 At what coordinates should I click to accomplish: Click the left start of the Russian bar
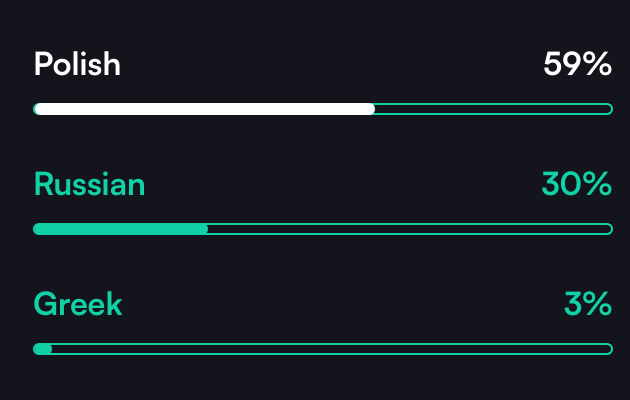pyautogui.click(x=37, y=229)
